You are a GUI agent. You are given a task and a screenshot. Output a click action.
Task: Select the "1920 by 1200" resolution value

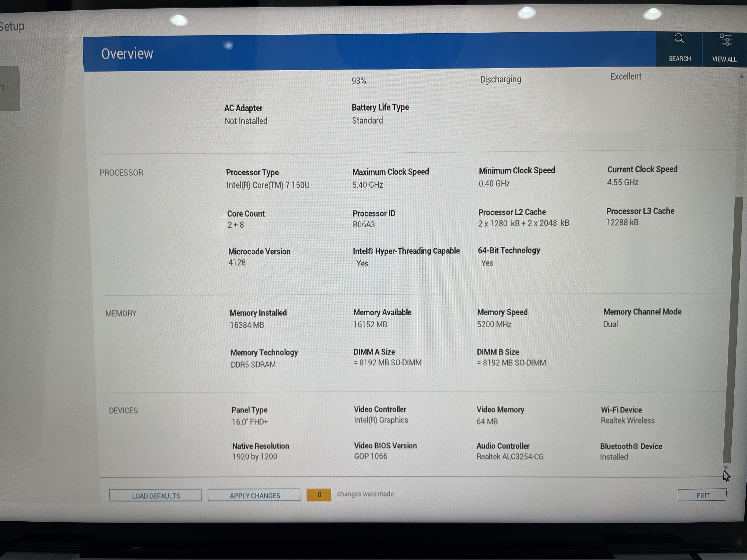[255, 456]
